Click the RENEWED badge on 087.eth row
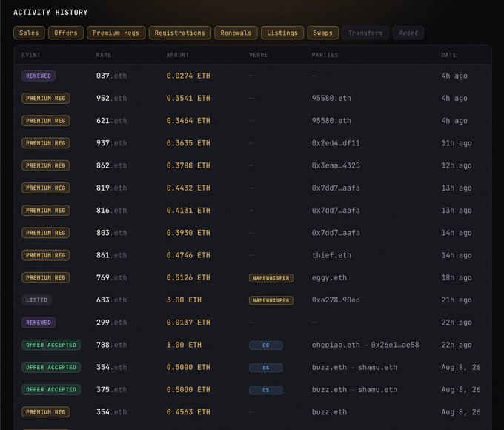Viewport: 504px width, 430px height. tap(39, 76)
